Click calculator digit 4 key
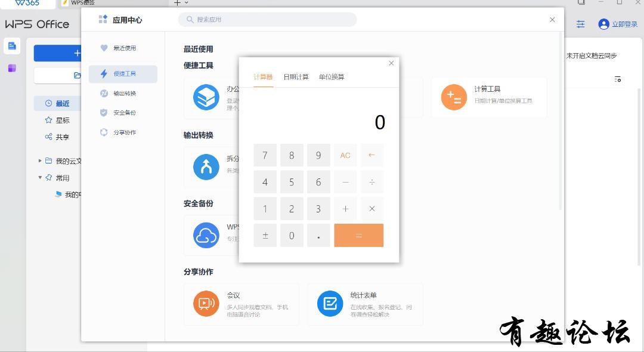This screenshot has height=352, width=644. pyautogui.click(x=265, y=182)
